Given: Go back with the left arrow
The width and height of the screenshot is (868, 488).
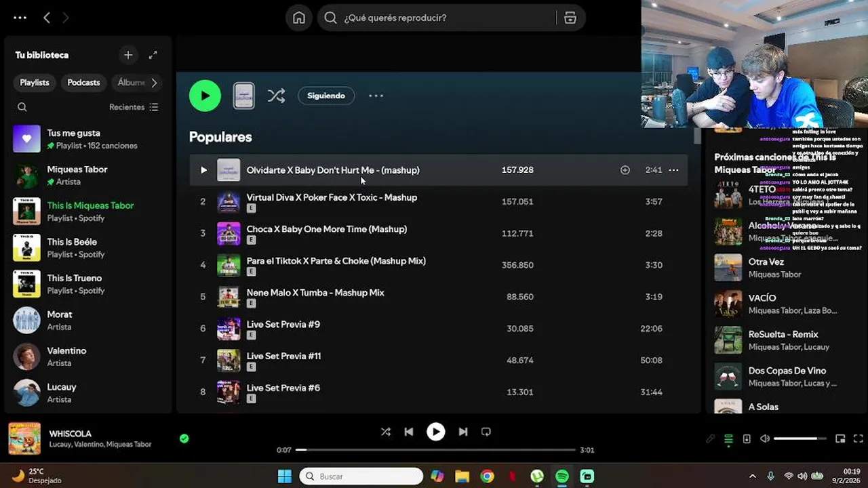Looking at the screenshot, I should click(47, 18).
